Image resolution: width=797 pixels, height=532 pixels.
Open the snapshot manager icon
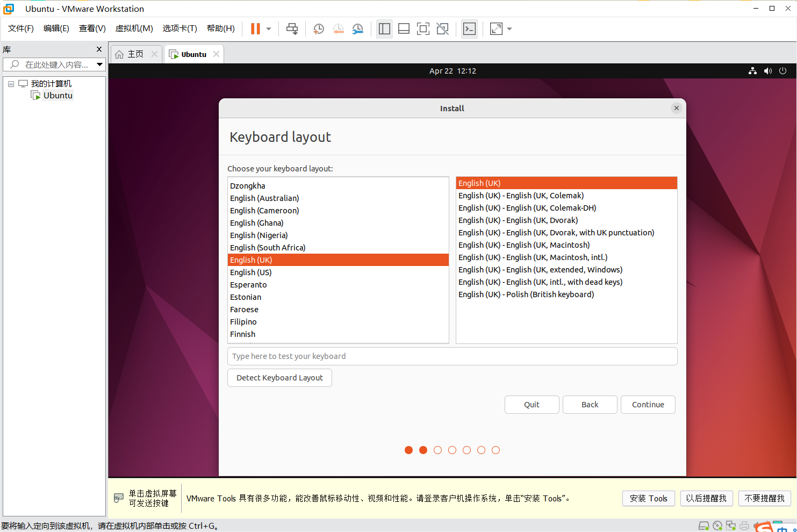(358, 29)
